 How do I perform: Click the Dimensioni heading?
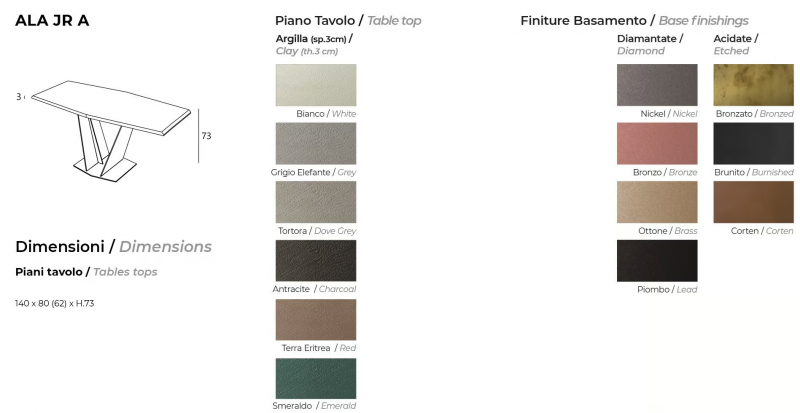[113, 247]
